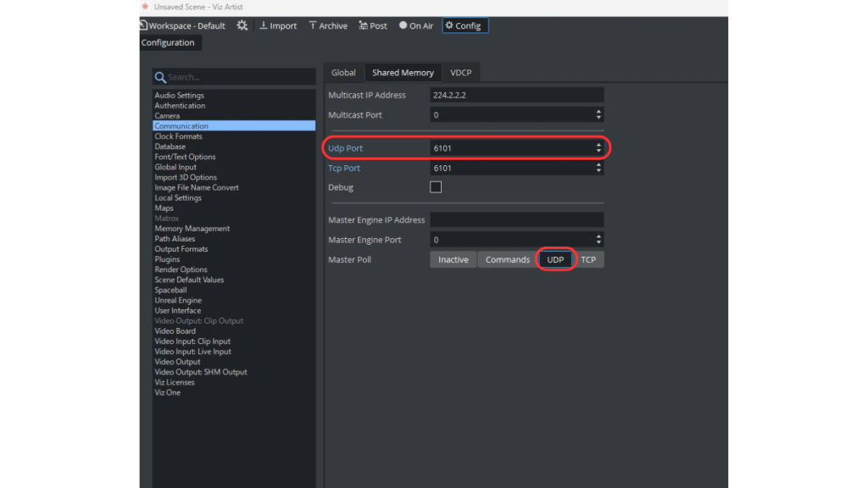Set Master Poll to UDP
The width and height of the screenshot is (868, 488).
pos(555,259)
